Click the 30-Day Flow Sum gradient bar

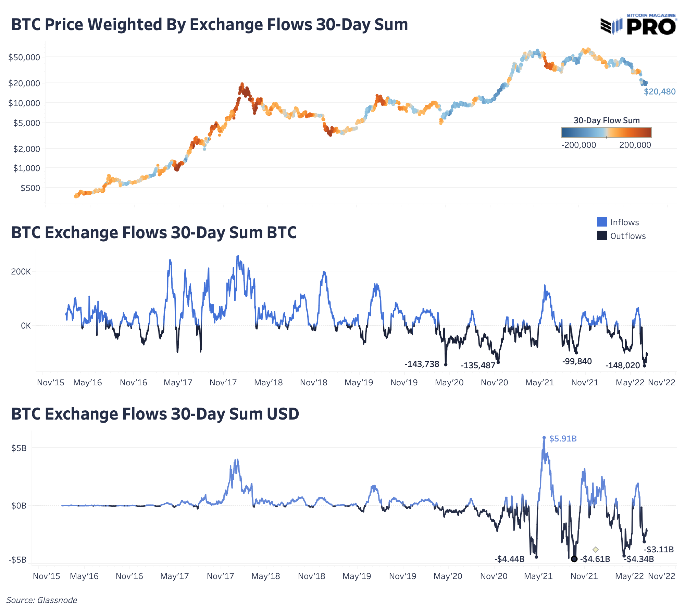click(606, 132)
